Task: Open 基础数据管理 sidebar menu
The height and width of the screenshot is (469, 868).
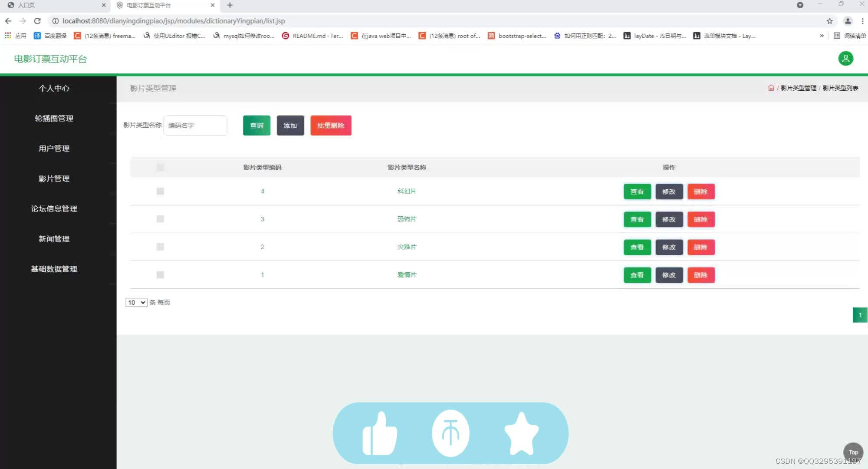Action: click(x=54, y=269)
